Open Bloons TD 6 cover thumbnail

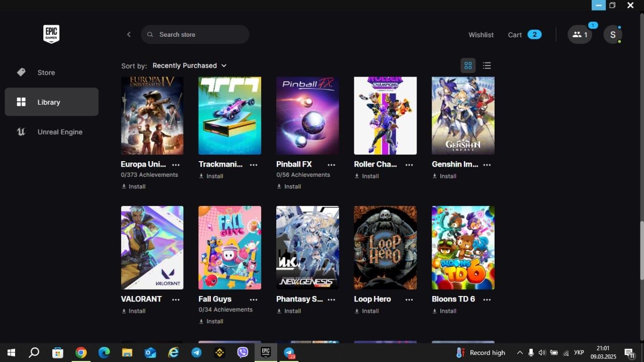463,248
